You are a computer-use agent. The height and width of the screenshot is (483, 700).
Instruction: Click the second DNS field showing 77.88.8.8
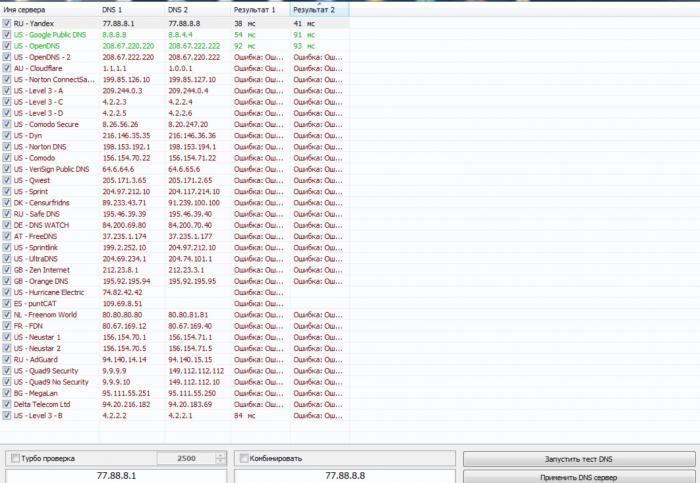point(345,476)
